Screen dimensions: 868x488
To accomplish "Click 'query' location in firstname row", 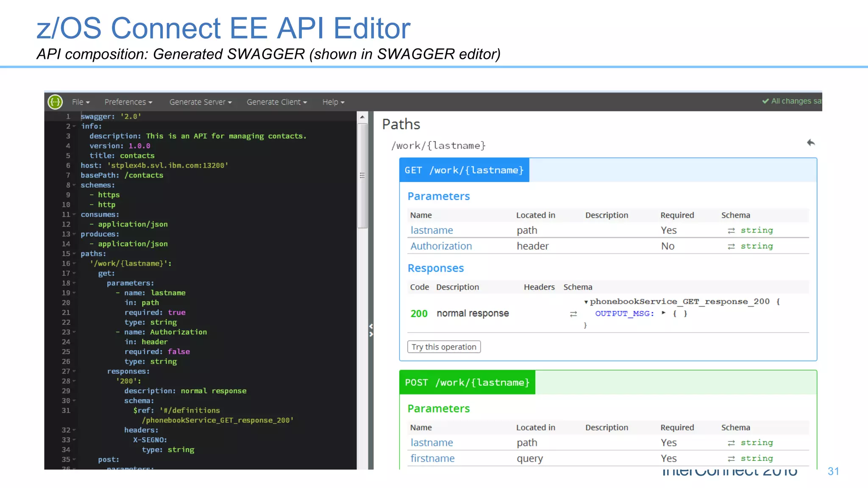I will (530, 459).
